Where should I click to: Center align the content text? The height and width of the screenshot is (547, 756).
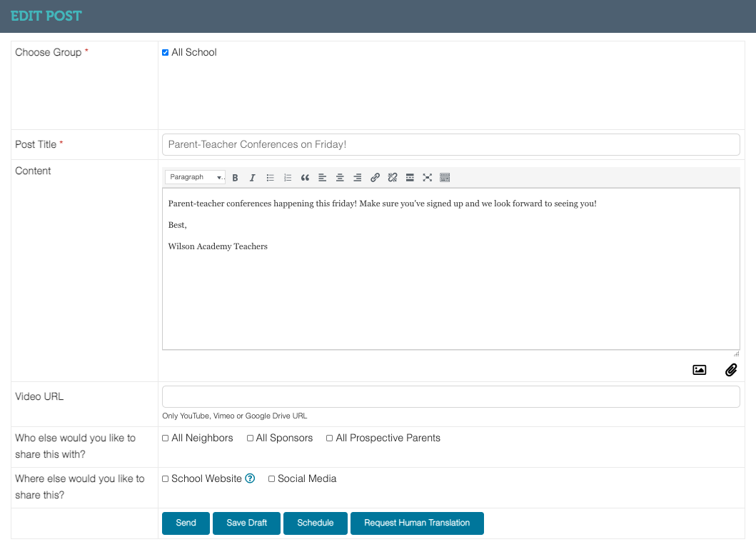pos(340,178)
